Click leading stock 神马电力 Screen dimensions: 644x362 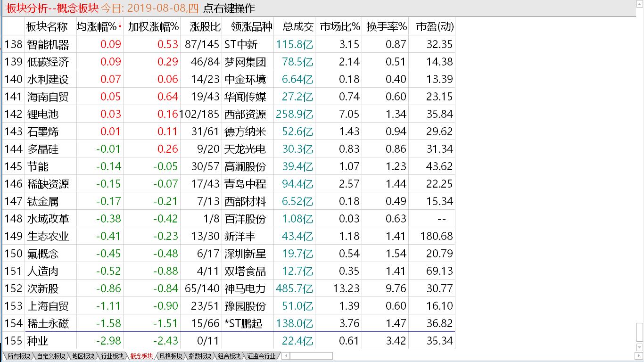tap(245, 288)
